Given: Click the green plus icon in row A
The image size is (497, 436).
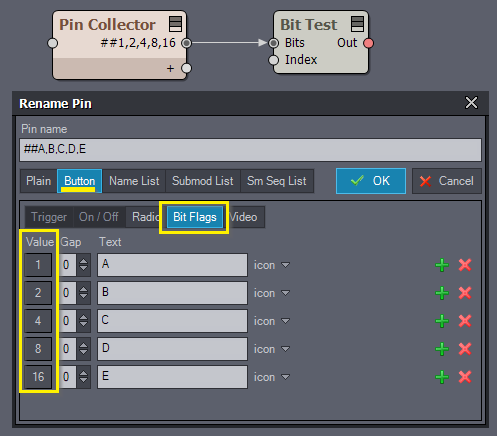Looking at the screenshot, I should point(442,265).
